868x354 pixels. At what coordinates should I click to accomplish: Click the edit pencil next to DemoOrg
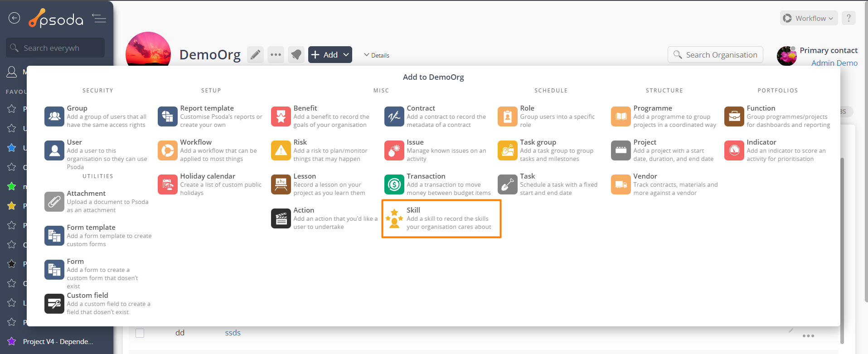pyautogui.click(x=255, y=55)
